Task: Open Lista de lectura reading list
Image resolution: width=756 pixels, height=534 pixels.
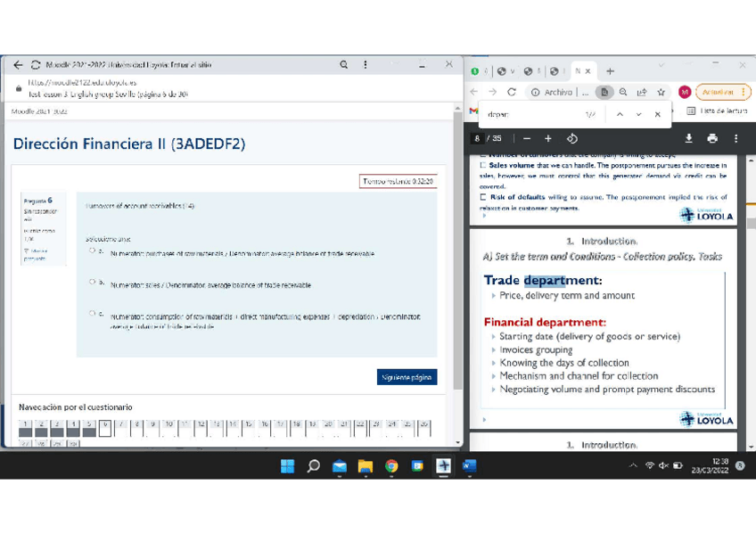Action: point(717,111)
